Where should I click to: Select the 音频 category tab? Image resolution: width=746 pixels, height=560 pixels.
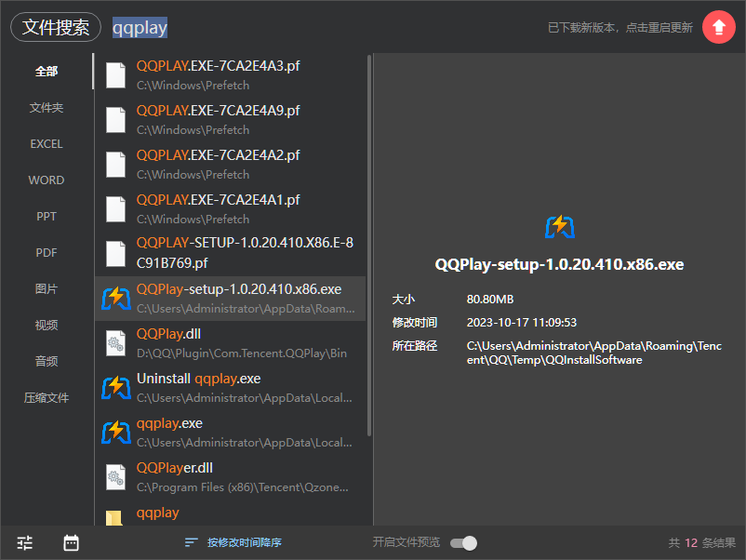pos(47,361)
